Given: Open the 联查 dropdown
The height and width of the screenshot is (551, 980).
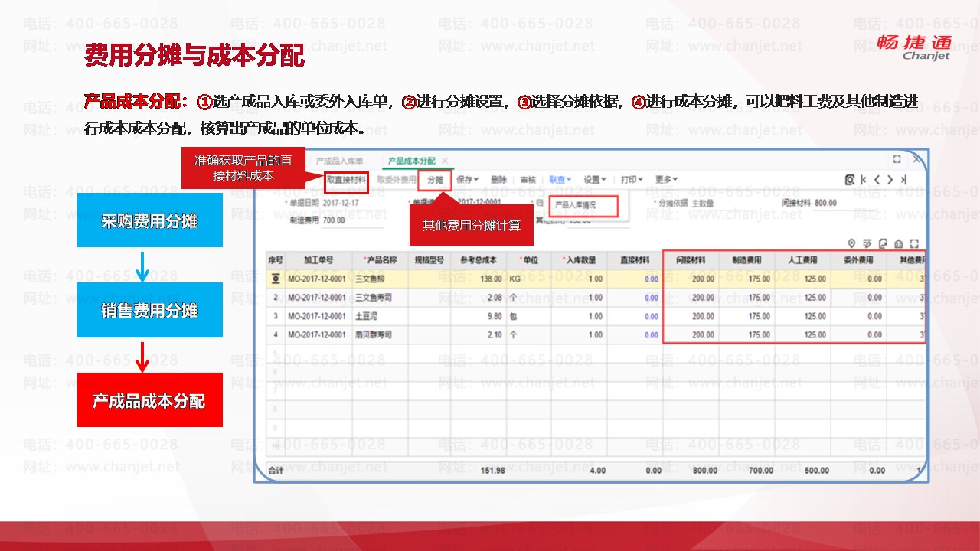Looking at the screenshot, I should pos(560,180).
